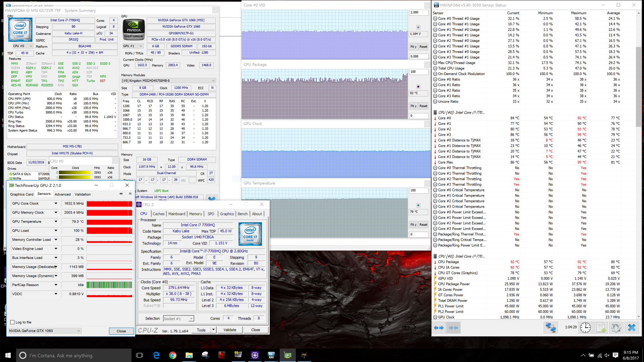Open Google Chrome from taskbar
Image resolution: width=644 pixels, height=362 pixels.
point(173,355)
